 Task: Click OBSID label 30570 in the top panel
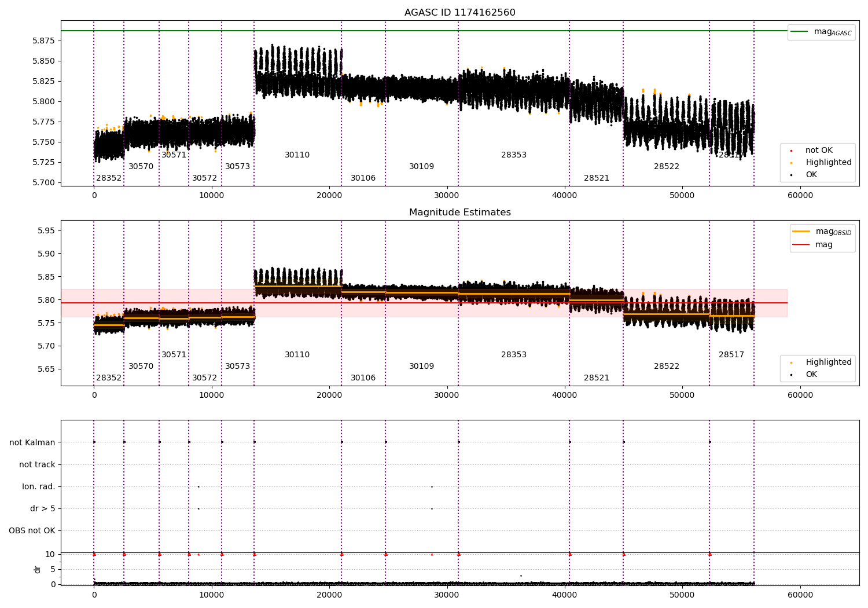[141, 166]
